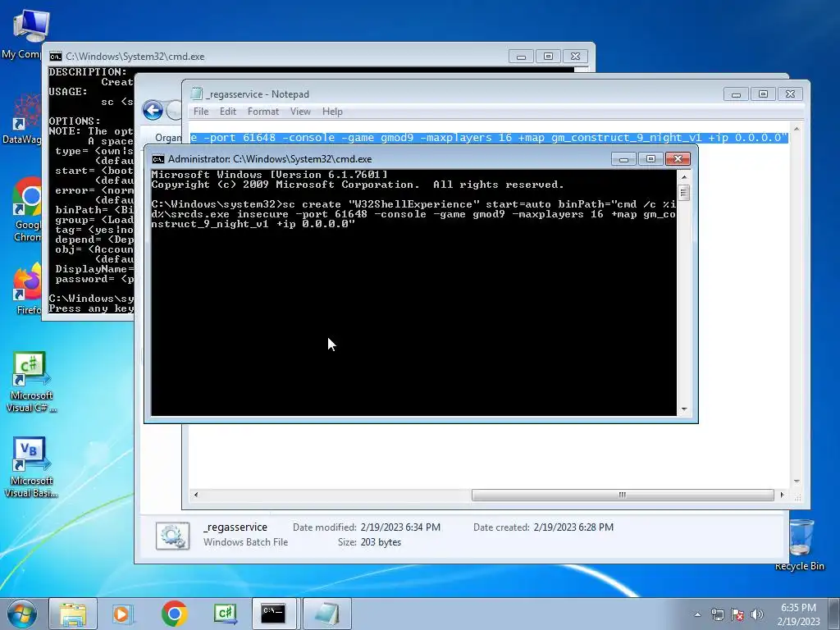Open the Notepad Edit menu
The width and height of the screenshot is (840, 630).
tap(228, 112)
